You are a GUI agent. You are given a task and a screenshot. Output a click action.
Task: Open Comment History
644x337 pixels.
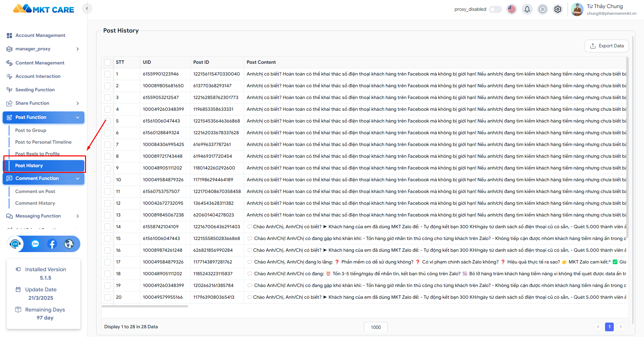click(x=35, y=203)
